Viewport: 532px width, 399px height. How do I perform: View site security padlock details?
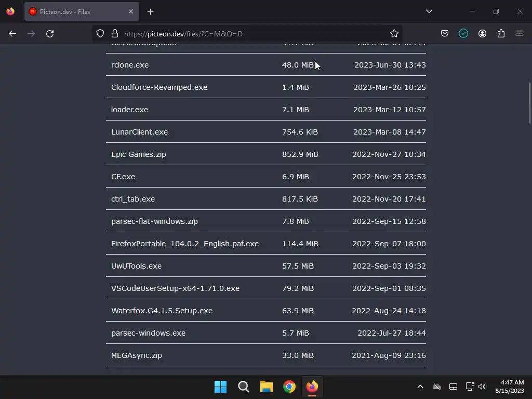[115, 34]
